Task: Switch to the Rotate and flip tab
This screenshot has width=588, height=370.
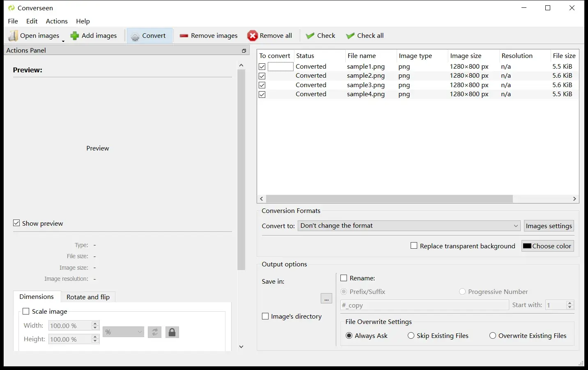Action: pos(88,297)
